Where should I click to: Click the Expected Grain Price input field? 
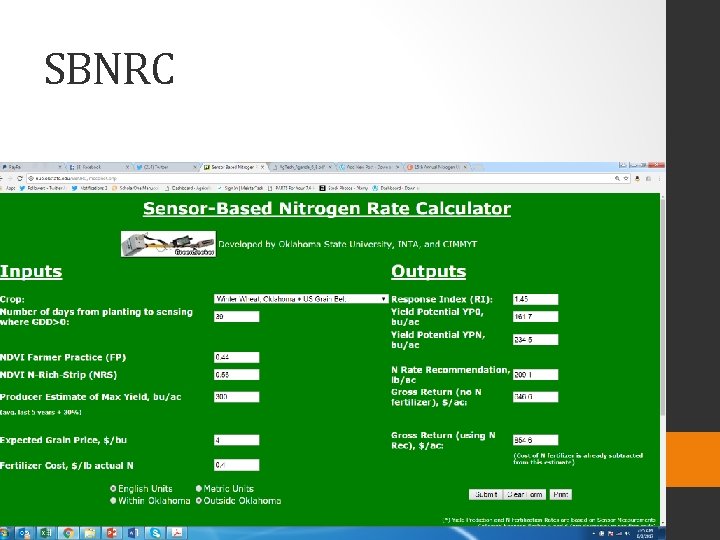[236, 440]
